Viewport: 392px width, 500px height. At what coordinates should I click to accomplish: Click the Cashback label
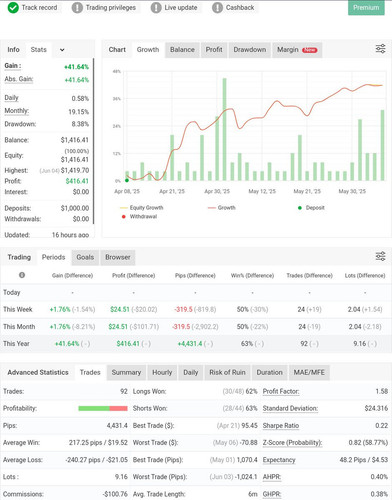(240, 7)
